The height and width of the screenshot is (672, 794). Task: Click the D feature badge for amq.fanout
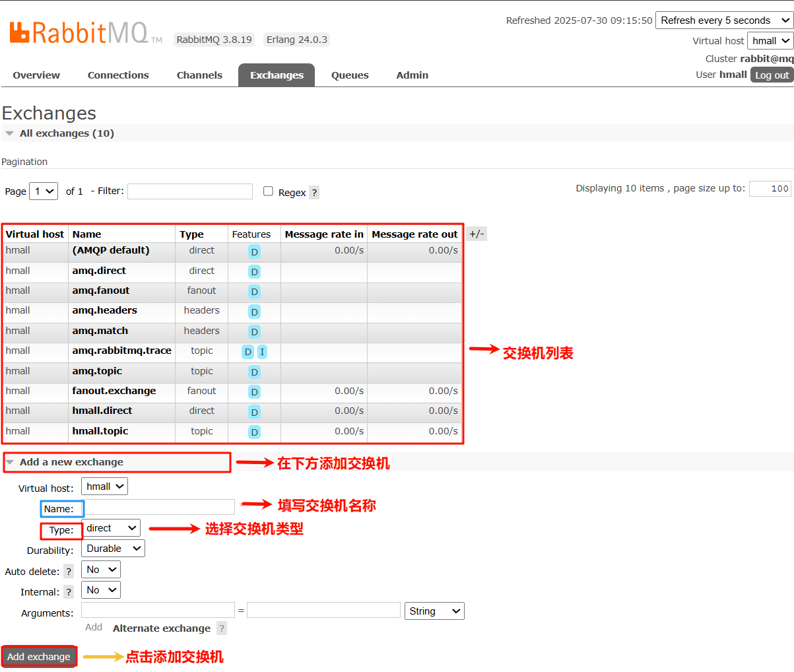(254, 292)
